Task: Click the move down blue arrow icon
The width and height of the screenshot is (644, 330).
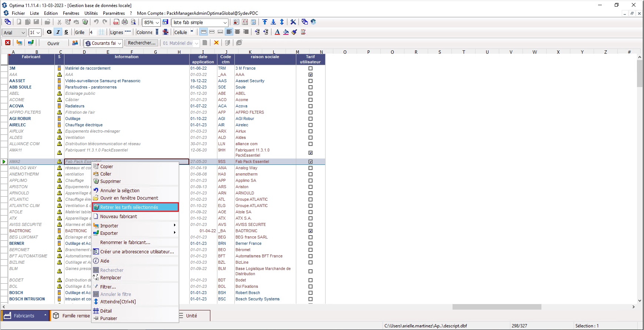Action: click(273, 22)
